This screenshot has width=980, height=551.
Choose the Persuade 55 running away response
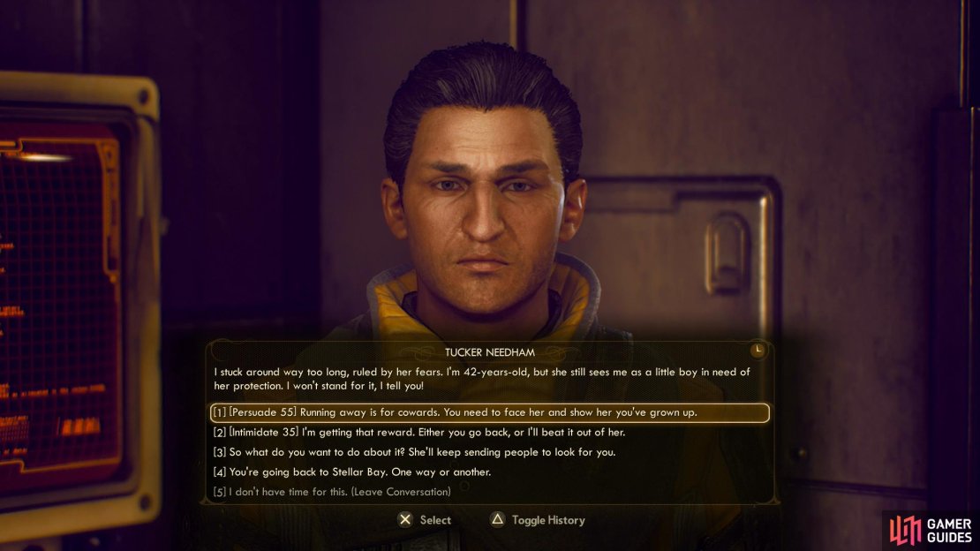point(490,412)
